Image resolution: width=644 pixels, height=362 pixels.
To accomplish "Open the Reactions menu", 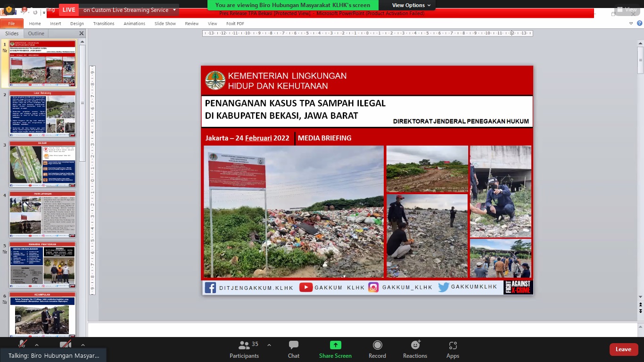I will [415, 349].
